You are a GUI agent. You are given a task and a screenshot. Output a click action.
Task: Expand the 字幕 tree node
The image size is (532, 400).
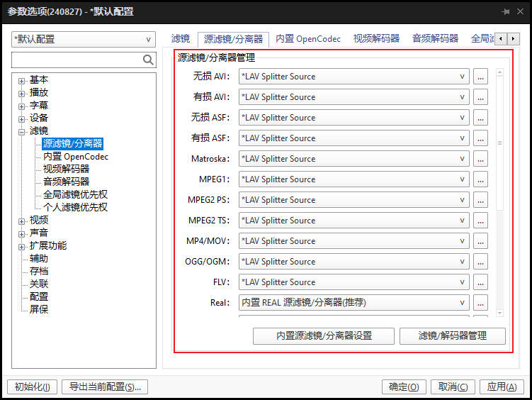tap(21, 106)
